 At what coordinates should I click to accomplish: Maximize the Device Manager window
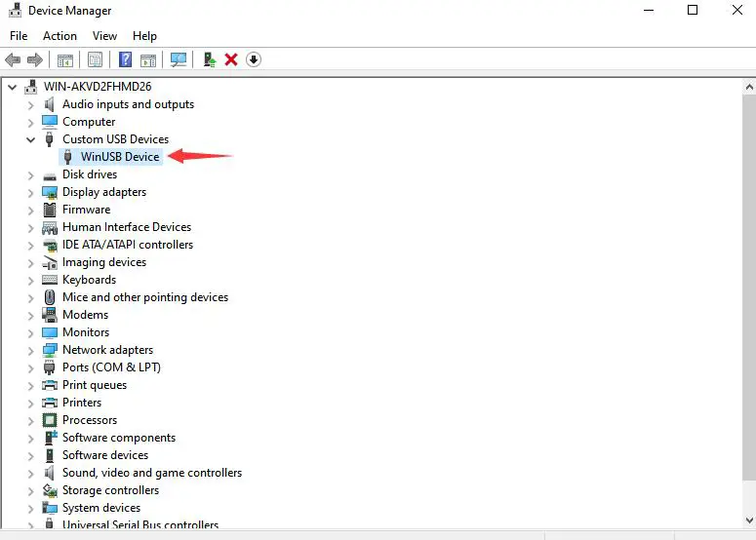point(693,10)
